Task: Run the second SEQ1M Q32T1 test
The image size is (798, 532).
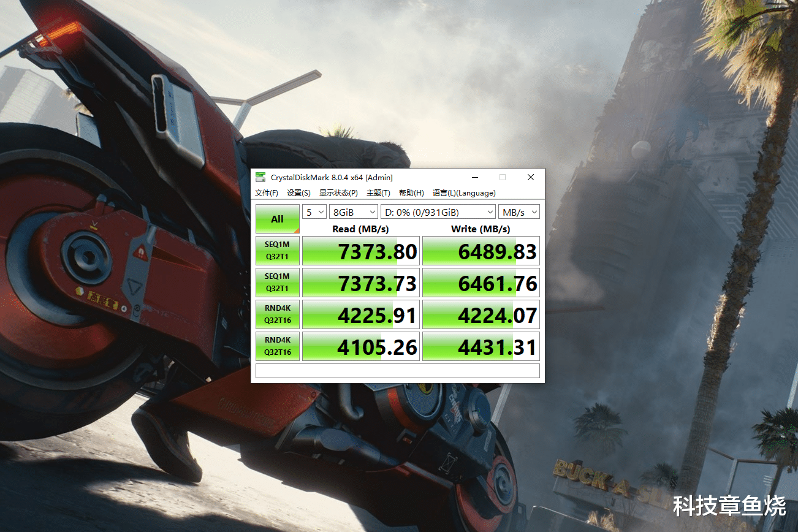Action: [277, 283]
